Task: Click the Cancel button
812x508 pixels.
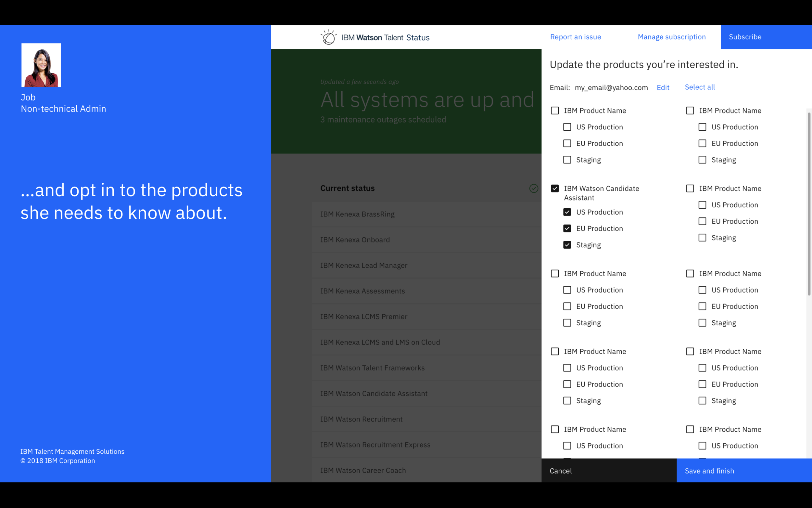Action: [x=609, y=470]
